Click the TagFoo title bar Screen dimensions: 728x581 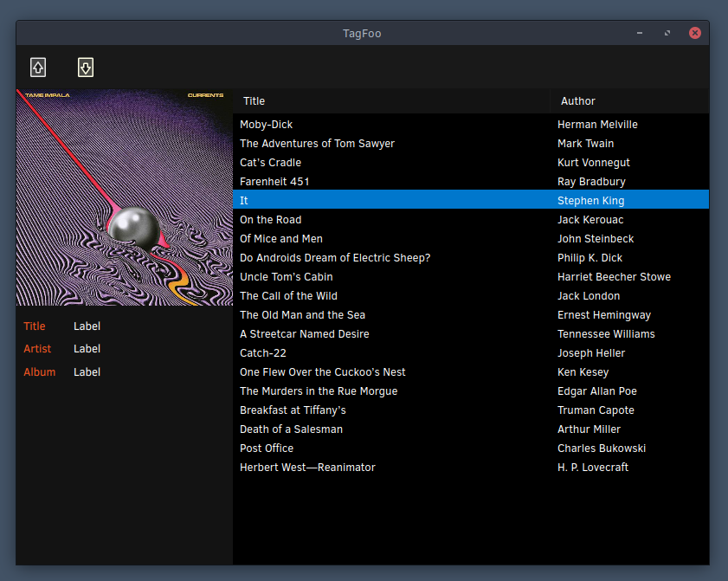coord(362,33)
